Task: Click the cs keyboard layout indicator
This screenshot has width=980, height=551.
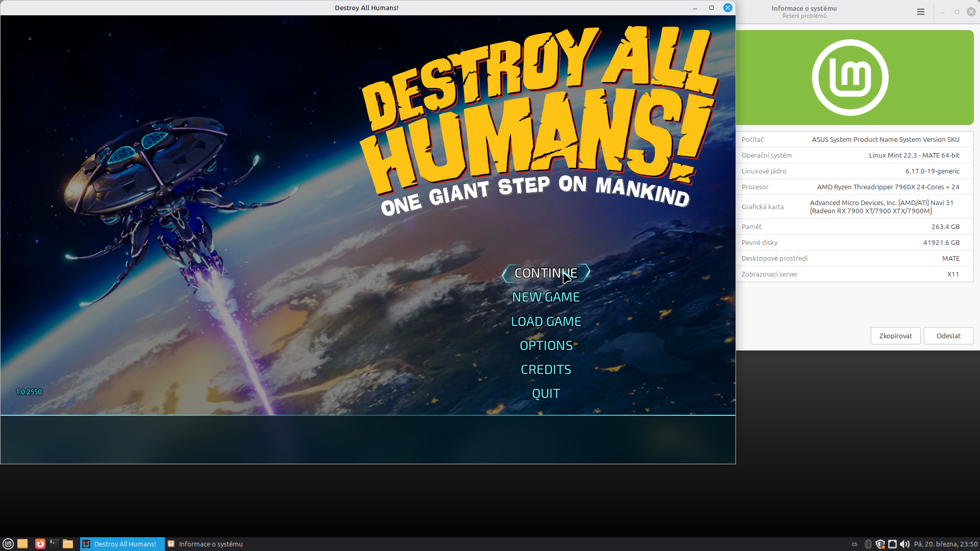Action: 854,544
